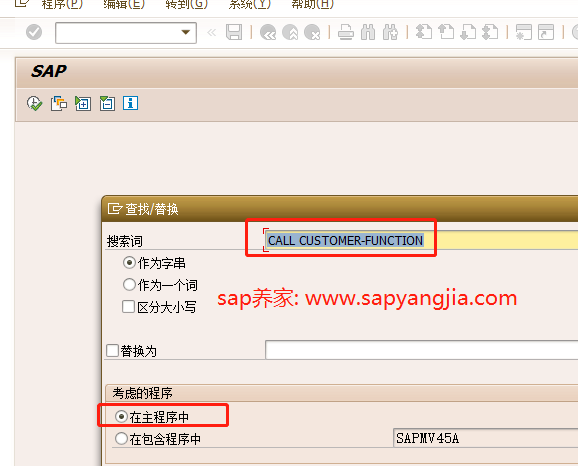Click the CALL CUSTOMER-FUNCTION search field

(x=421, y=240)
